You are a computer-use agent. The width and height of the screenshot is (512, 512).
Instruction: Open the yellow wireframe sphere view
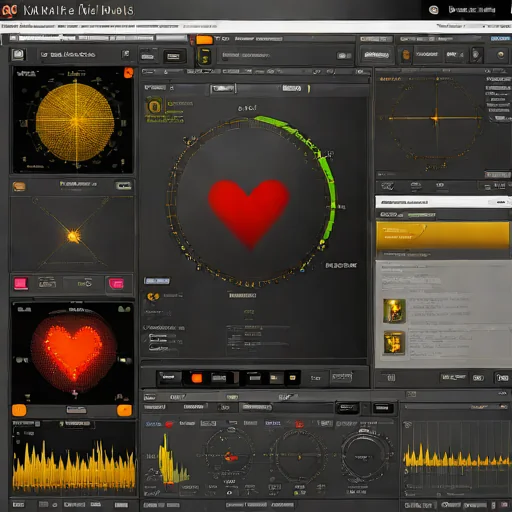75,122
